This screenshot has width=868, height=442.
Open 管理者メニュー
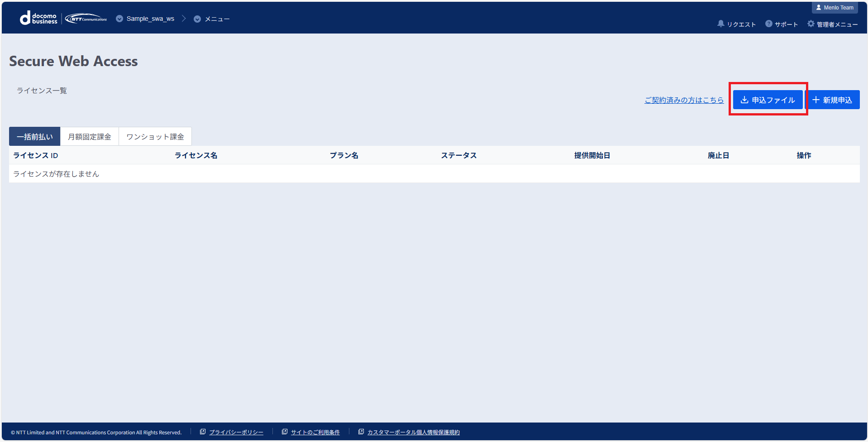tap(833, 24)
